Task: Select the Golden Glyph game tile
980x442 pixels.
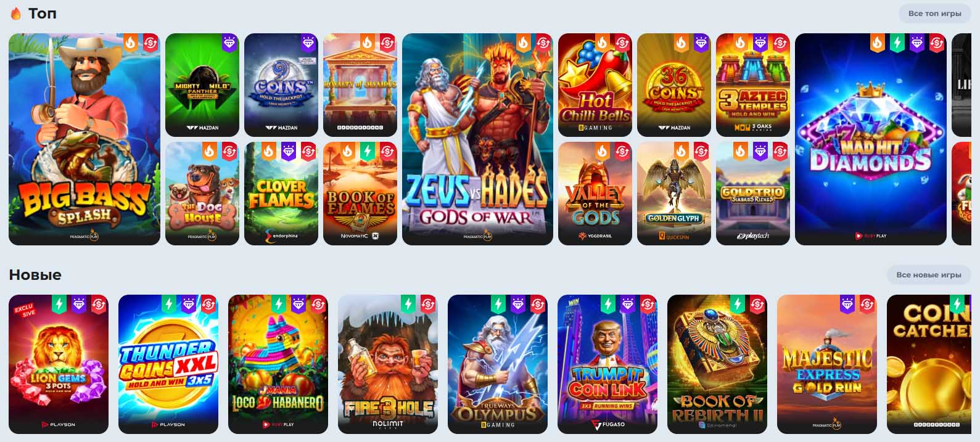Action: (x=674, y=194)
